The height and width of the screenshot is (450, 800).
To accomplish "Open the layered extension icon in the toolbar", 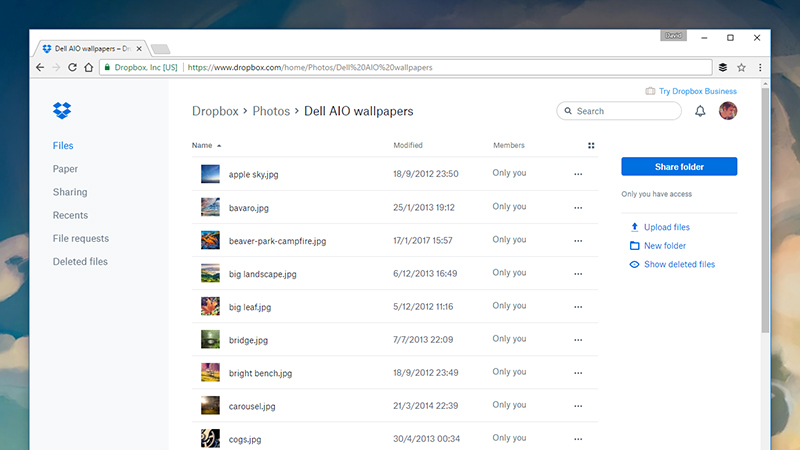I will coord(723,67).
